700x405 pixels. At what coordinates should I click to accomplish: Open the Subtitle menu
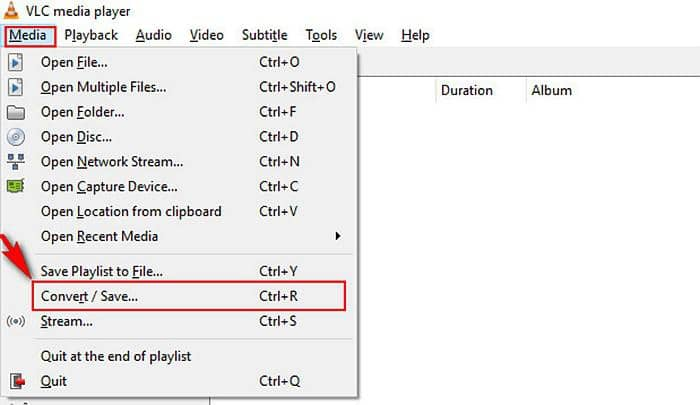point(264,35)
